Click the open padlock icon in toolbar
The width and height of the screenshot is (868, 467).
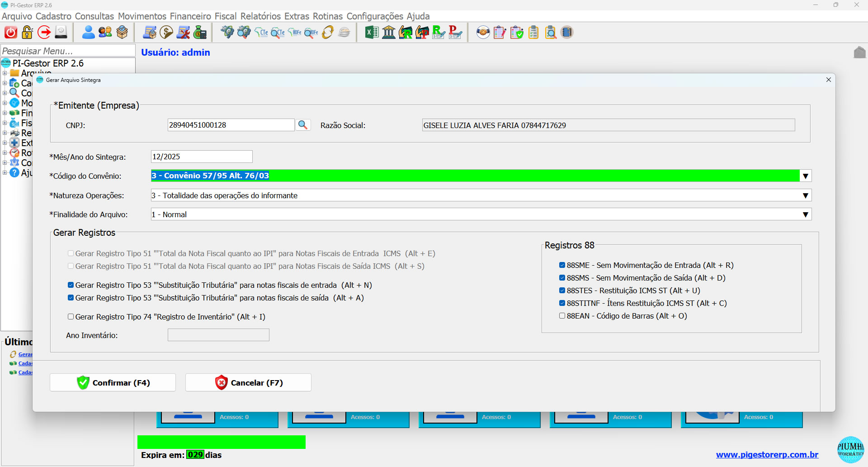pyautogui.click(x=28, y=33)
